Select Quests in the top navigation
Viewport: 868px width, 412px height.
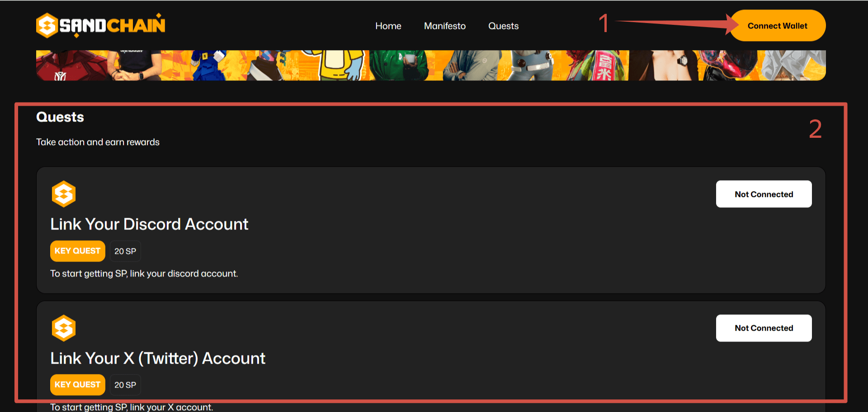[x=503, y=26]
